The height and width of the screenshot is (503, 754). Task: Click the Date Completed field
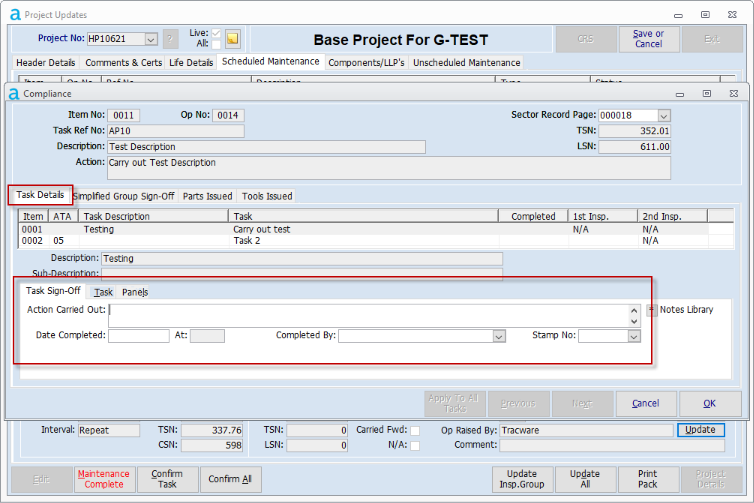pyautogui.click(x=138, y=336)
